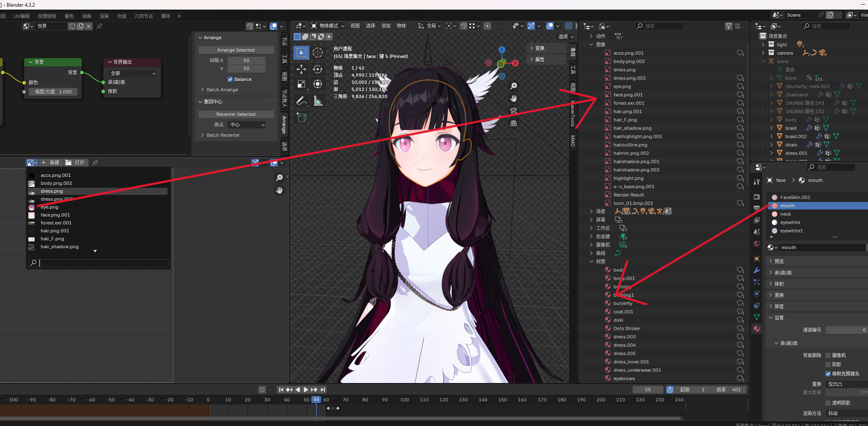Click the viewport zoom magnifier icon

(514, 86)
